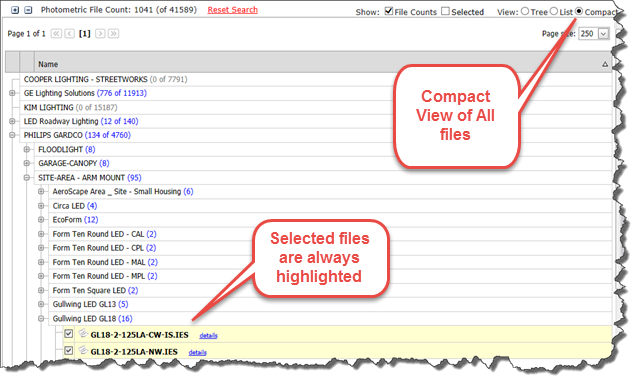Go to last page button
Image resolution: width=640 pixels, height=384 pixels.
pos(113,33)
